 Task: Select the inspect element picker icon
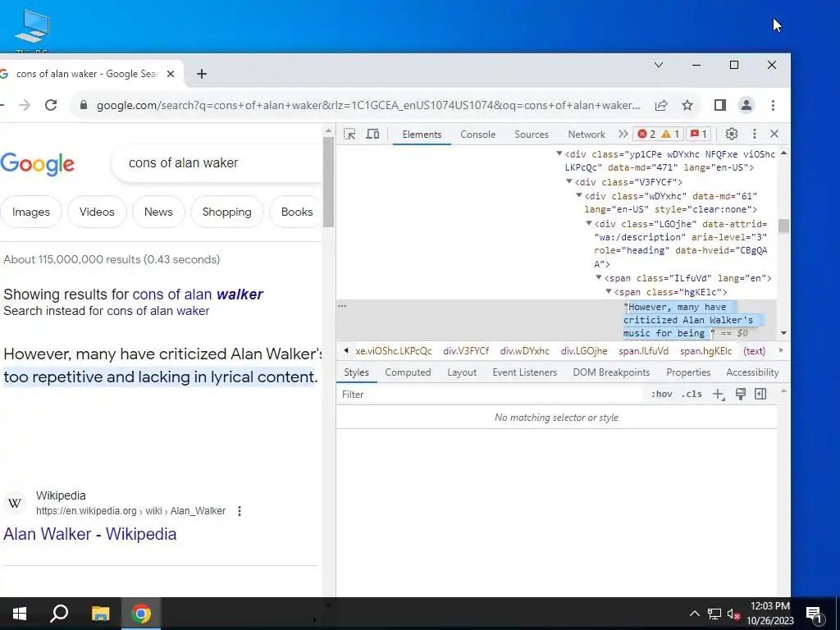point(349,134)
